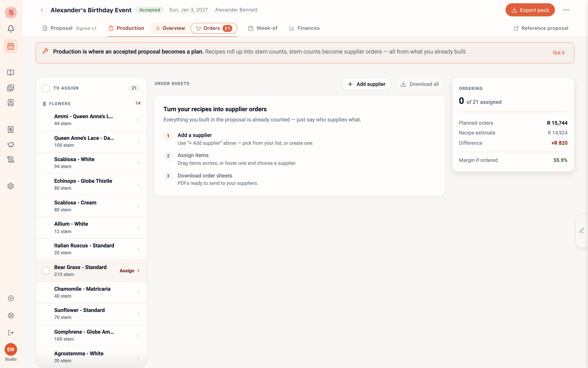Click the pencil edit icon on right edge

pyautogui.click(x=581, y=230)
